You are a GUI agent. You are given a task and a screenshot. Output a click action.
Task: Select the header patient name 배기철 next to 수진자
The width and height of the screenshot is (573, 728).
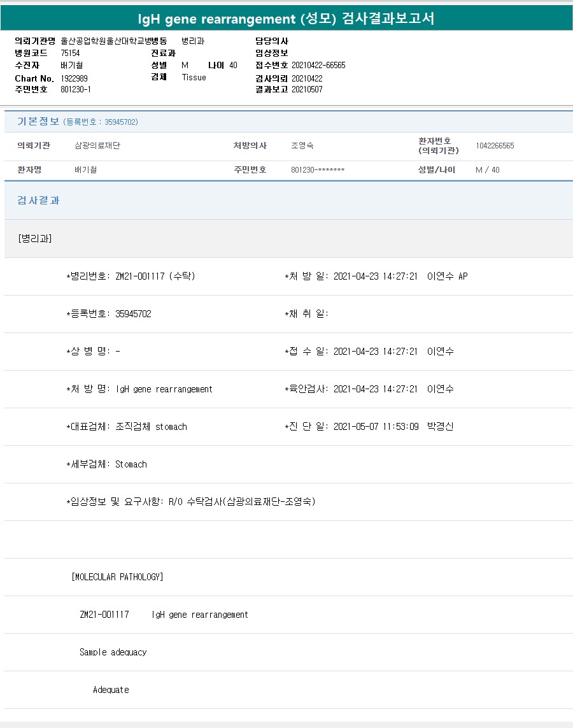(71, 66)
